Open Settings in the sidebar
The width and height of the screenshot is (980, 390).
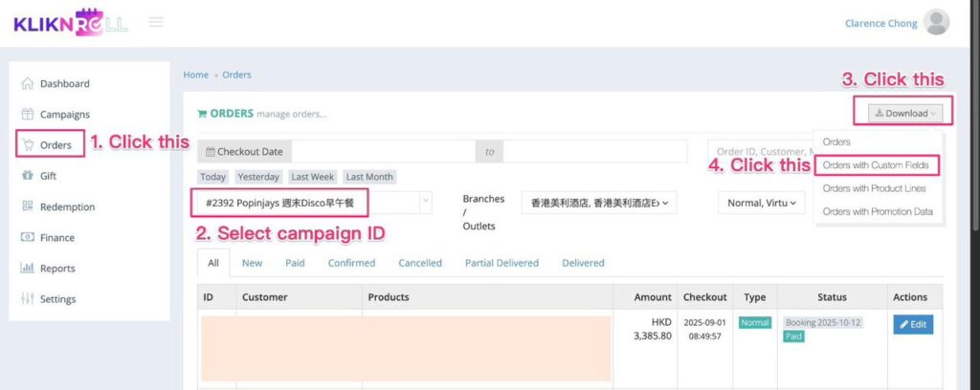pos(57,298)
